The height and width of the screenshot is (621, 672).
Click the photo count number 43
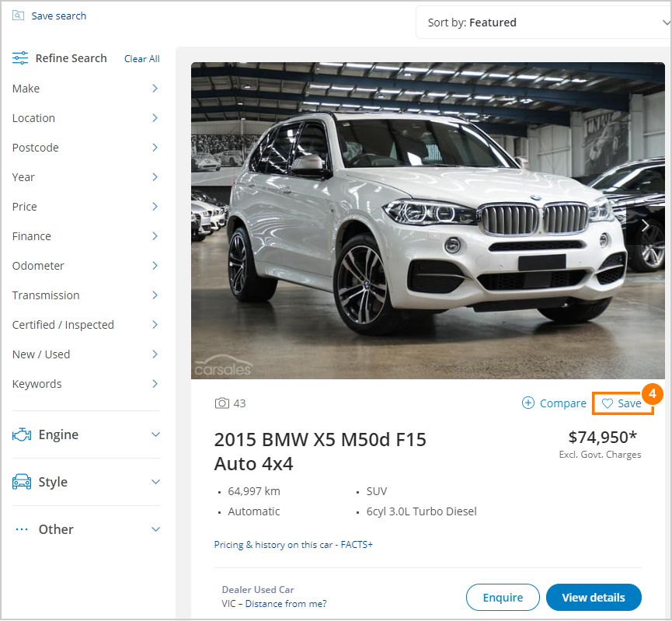pos(239,403)
